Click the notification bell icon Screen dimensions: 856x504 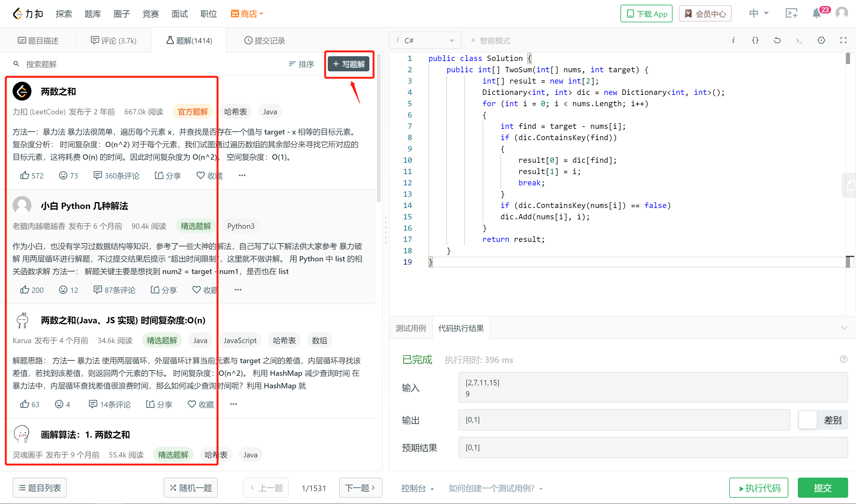817,14
